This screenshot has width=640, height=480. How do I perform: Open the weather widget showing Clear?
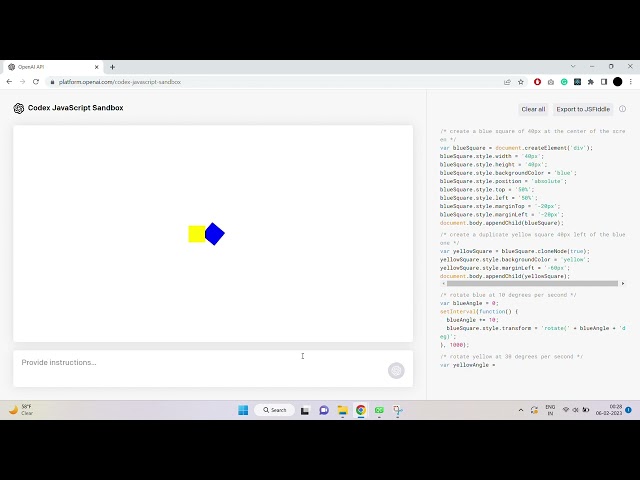pyautogui.click(x=20, y=410)
